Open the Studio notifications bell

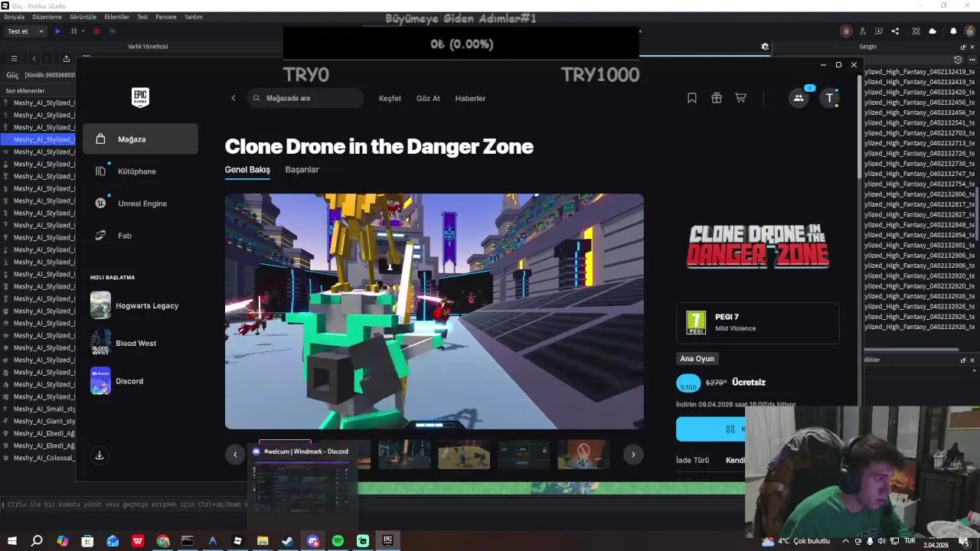pos(953,31)
